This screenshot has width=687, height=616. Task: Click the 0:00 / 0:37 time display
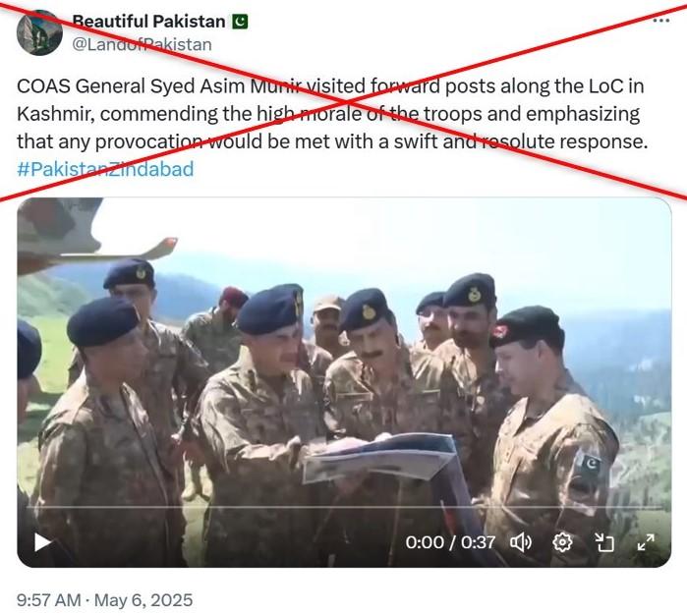(x=450, y=542)
